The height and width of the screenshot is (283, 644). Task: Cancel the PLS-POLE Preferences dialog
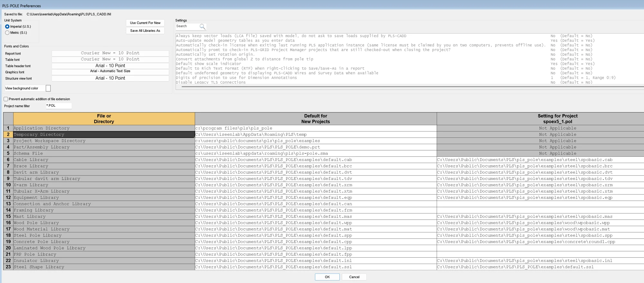click(x=354, y=277)
